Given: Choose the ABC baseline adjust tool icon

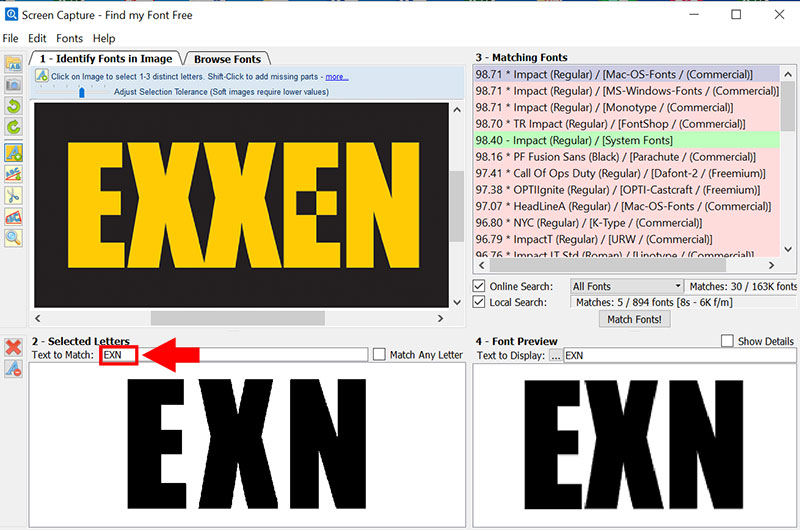Looking at the screenshot, I should coord(14,173).
